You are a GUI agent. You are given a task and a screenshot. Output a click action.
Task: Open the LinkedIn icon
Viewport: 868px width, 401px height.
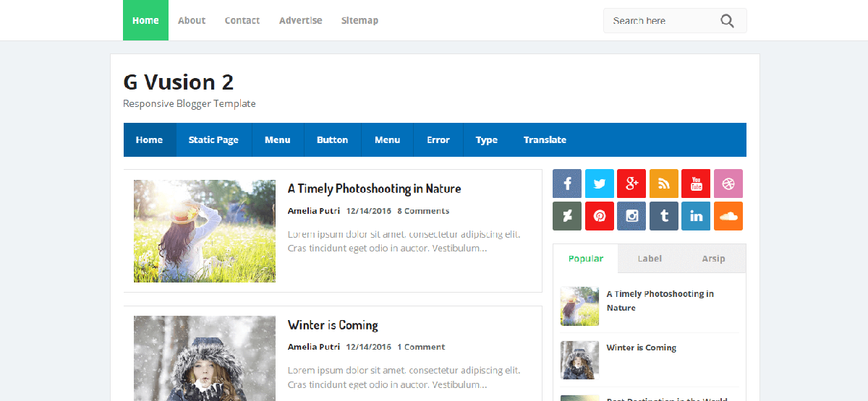[x=696, y=216]
